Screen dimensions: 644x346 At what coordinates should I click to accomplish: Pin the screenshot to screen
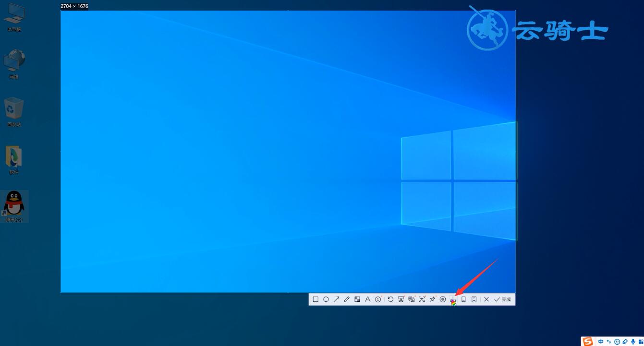[x=432, y=299]
